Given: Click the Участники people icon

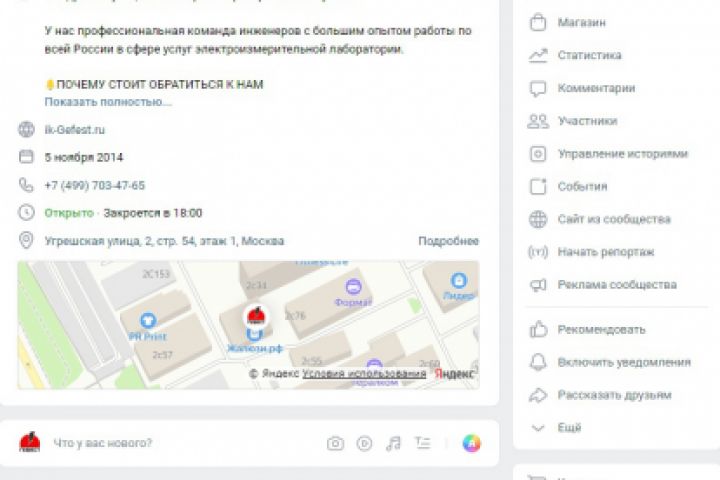Looking at the screenshot, I should pyautogui.click(x=538, y=121).
